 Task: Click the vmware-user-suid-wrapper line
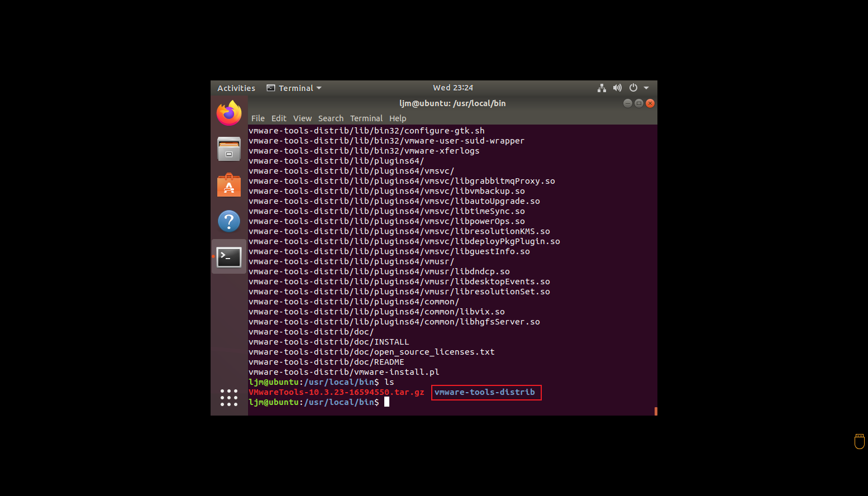387,141
